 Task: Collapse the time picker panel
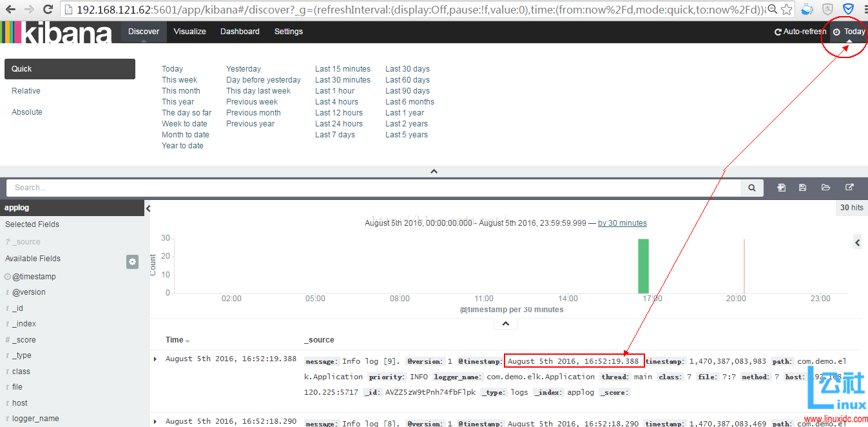[x=434, y=172]
